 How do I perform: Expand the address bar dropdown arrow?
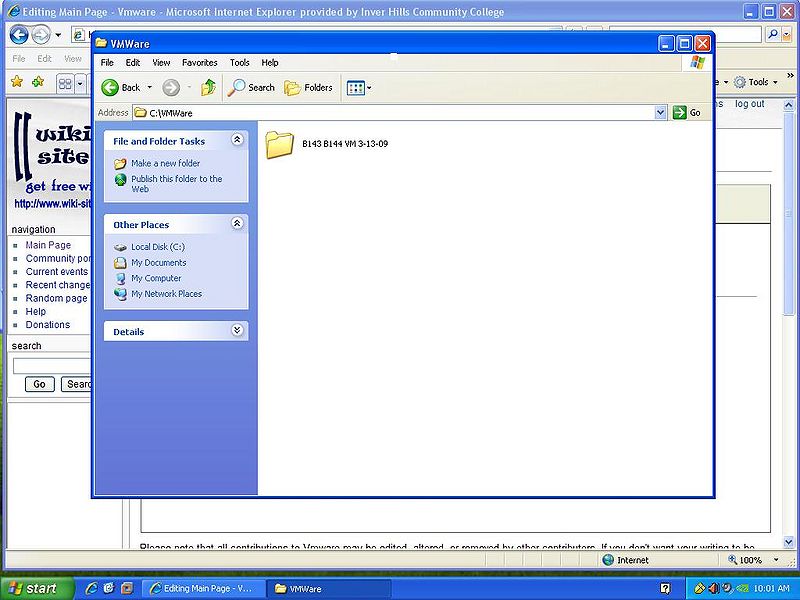click(661, 113)
